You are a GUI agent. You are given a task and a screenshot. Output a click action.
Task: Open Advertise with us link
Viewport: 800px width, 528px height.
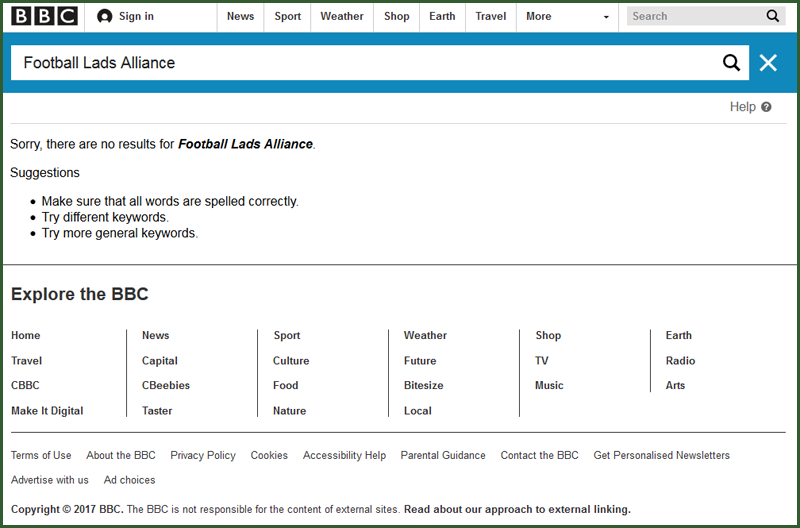tap(50, 480)
